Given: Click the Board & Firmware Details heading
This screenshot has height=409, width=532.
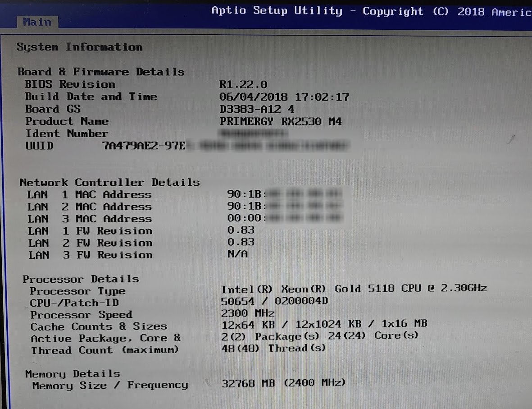Looking at the screenshot, I should 101,72.
